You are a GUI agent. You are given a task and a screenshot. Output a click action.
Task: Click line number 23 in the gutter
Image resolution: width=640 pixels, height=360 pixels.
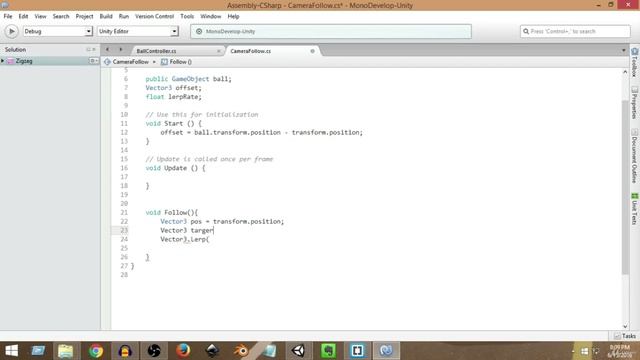(124, 230)
